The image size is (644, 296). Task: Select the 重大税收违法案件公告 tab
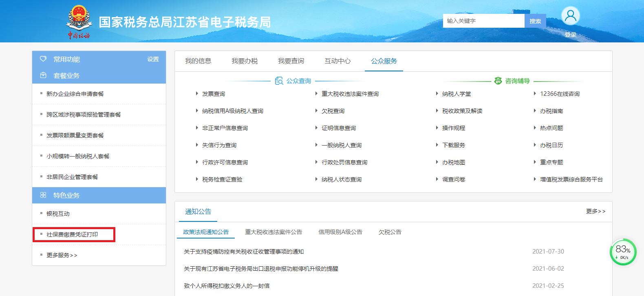(x=273, y=232)
